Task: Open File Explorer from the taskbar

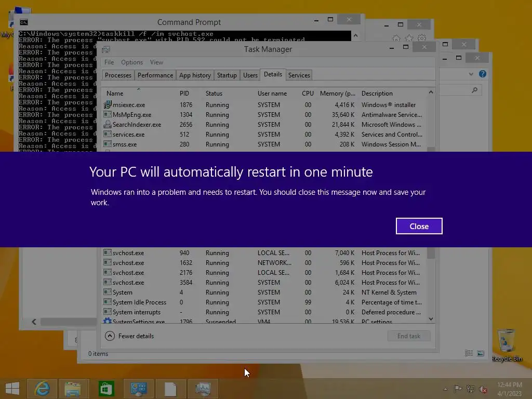Action: coord(73,389)
